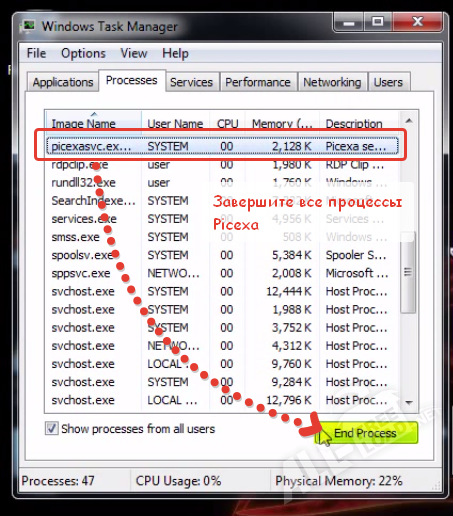Select the picexasvc.exe process row
This screenshot has height=516, width=453.
pyautogui.click(x=222, y=146)
